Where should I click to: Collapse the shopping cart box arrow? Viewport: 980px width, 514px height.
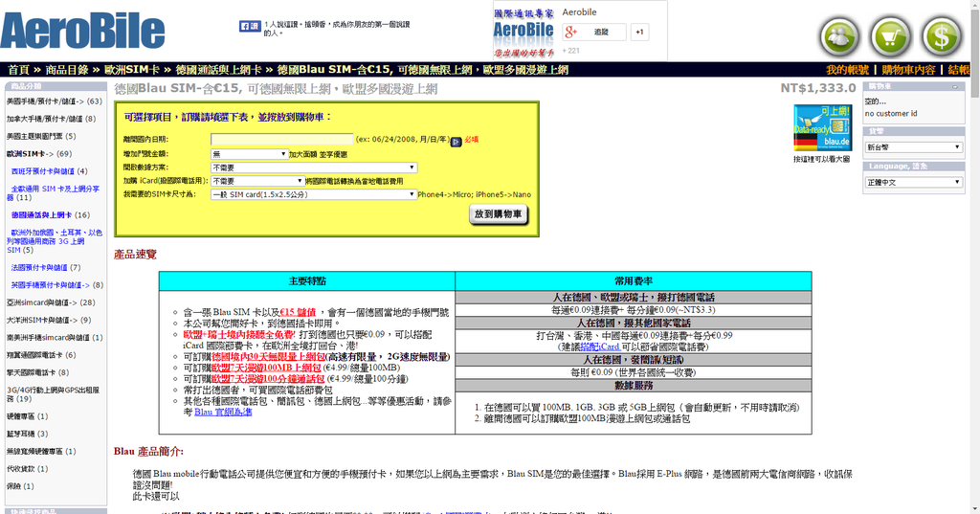pyautogui.click(x=955, y=87)
